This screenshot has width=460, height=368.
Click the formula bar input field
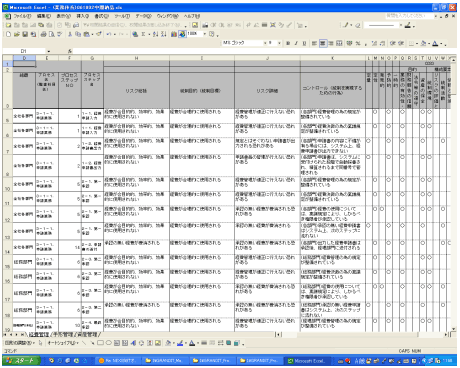click(x=263, y=51)
